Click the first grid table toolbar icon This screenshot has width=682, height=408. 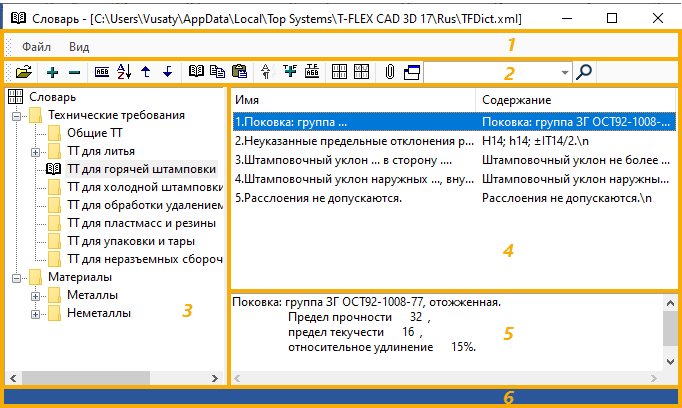point(339,71)
